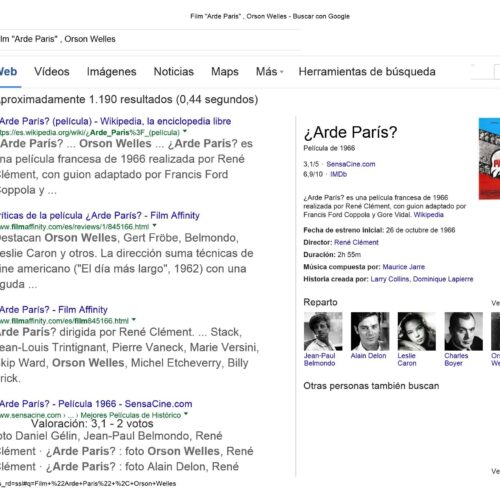Open the Película 1966 - SensaCine.com result

[96, 404]
